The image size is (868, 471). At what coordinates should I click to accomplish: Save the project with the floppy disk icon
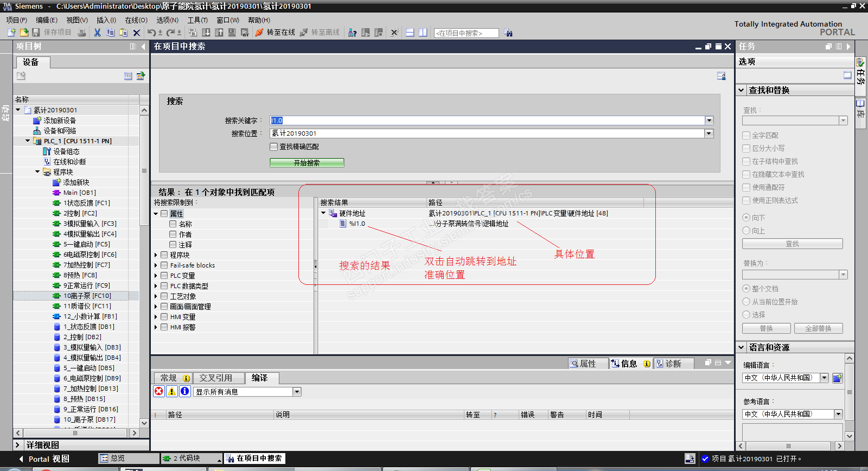tap(36, 33)
